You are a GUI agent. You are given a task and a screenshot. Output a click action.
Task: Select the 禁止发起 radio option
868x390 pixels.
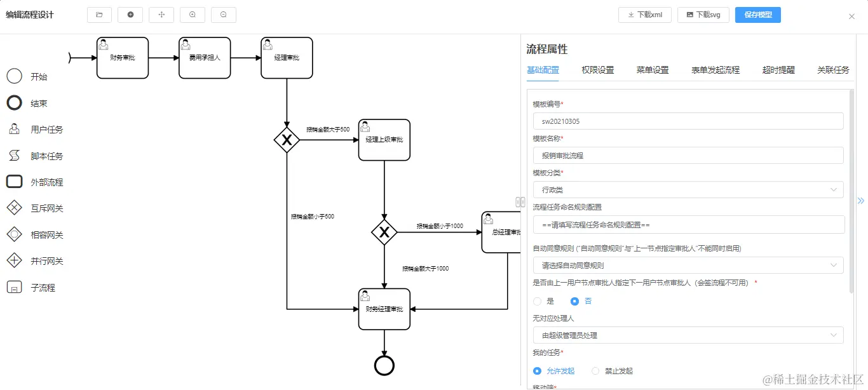pyautogui.click(x=595, y=370)
